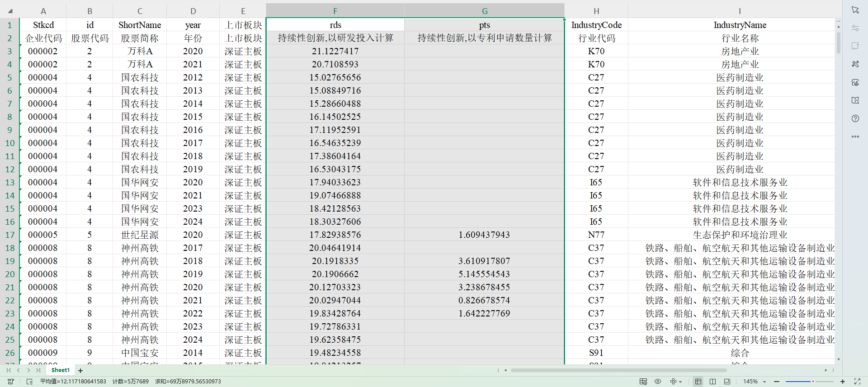
Task: Expand the reading mode crosshair dropdown arrow
Action: click(x=680, y=382)
